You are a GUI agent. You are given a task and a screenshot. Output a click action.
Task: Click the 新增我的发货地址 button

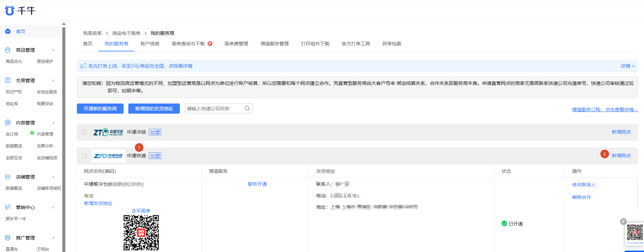tap(154, 109)
